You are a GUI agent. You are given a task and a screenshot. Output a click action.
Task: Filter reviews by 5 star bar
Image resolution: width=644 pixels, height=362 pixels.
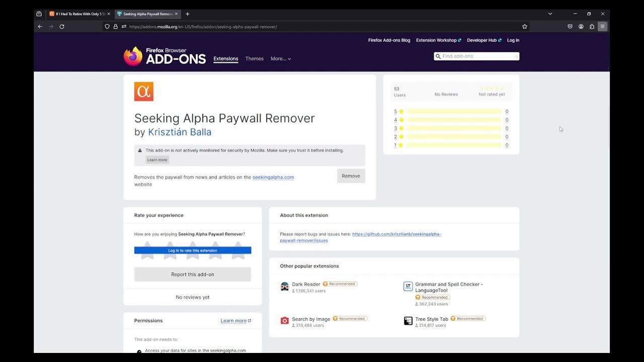tap(454, 112)
